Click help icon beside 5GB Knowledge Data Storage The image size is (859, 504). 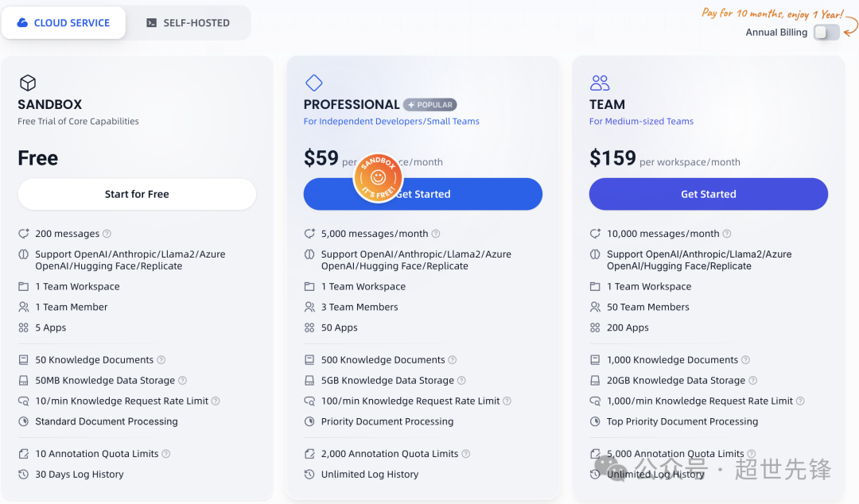[461, 380]
